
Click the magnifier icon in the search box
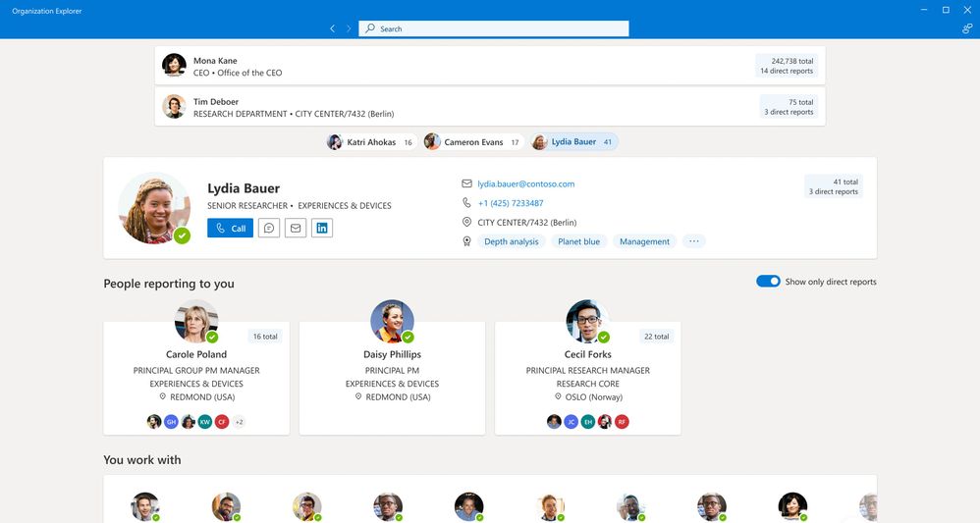click(x=370, y=28)
